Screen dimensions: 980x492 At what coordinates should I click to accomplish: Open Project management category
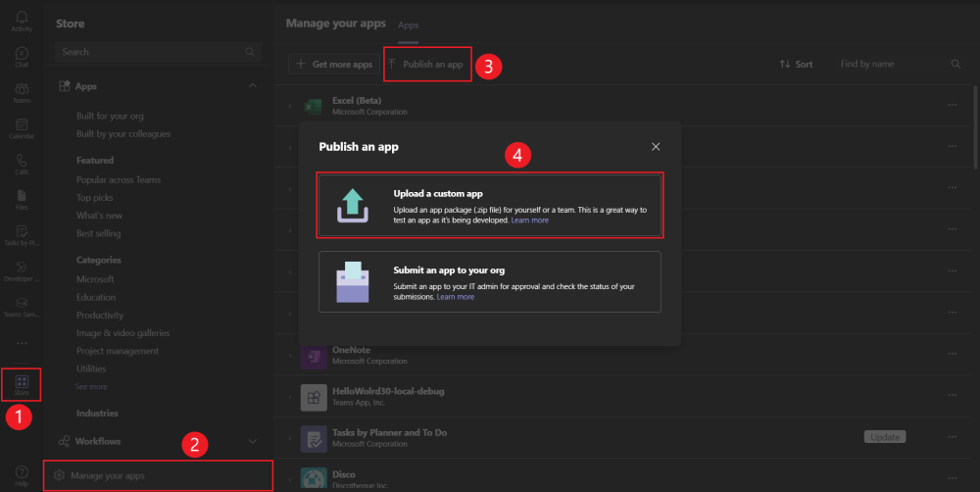click(117, 351)
